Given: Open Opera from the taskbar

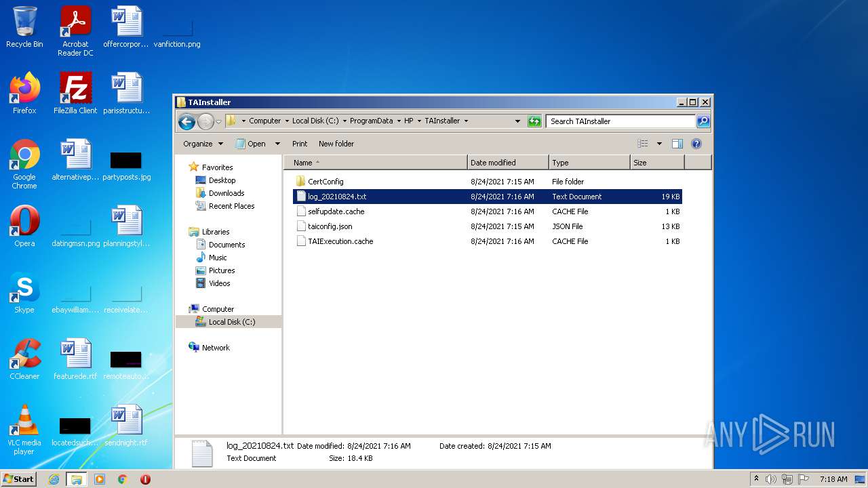Looking at the screenshot, I should (x=145, y=479).
